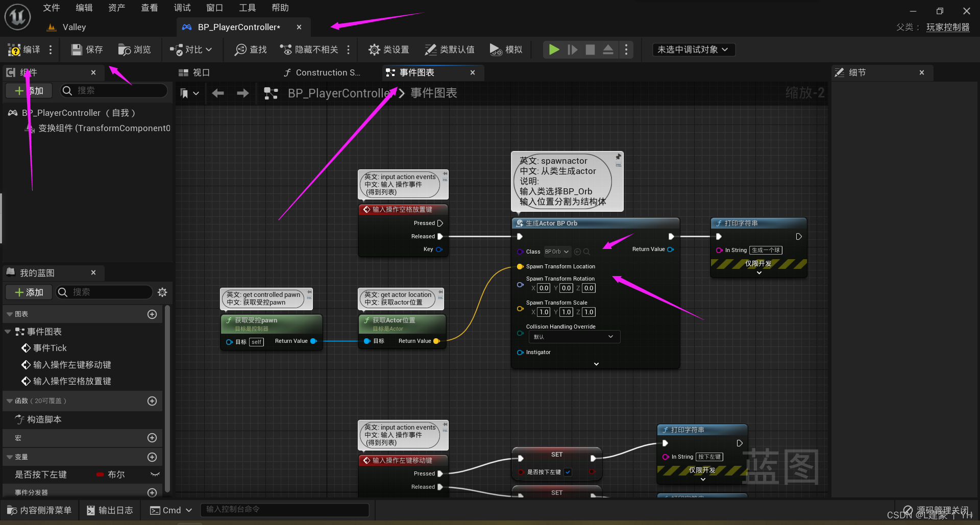Click the Add button in Components panel
The width and height of the screenshot is (980, 525).
click(x=30, y=91)
